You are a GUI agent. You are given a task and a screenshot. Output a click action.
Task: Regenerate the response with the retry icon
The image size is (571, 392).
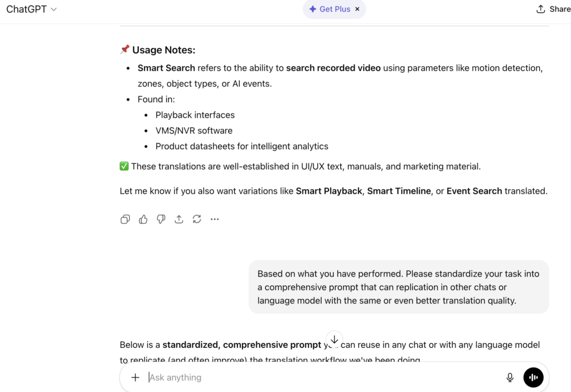[x=197, y=219]
